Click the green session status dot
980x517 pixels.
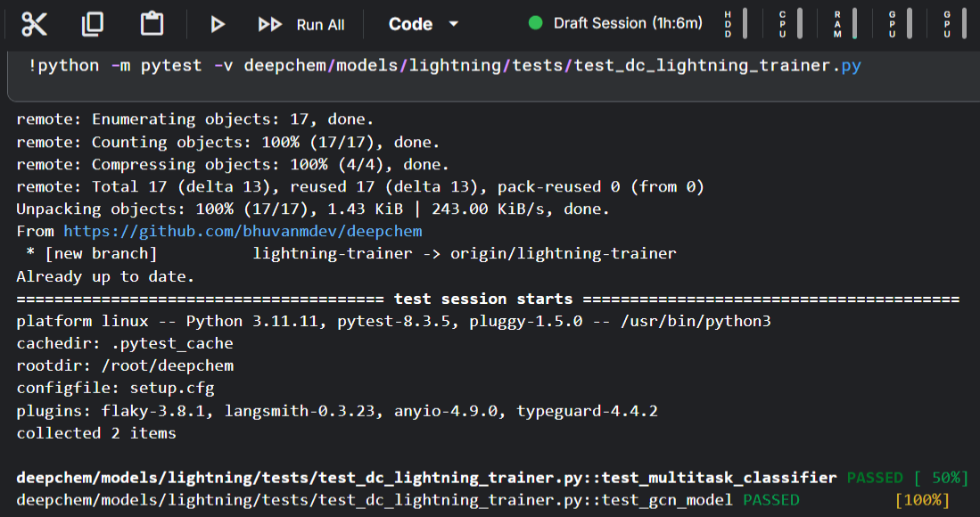click(x=536, y=23)
